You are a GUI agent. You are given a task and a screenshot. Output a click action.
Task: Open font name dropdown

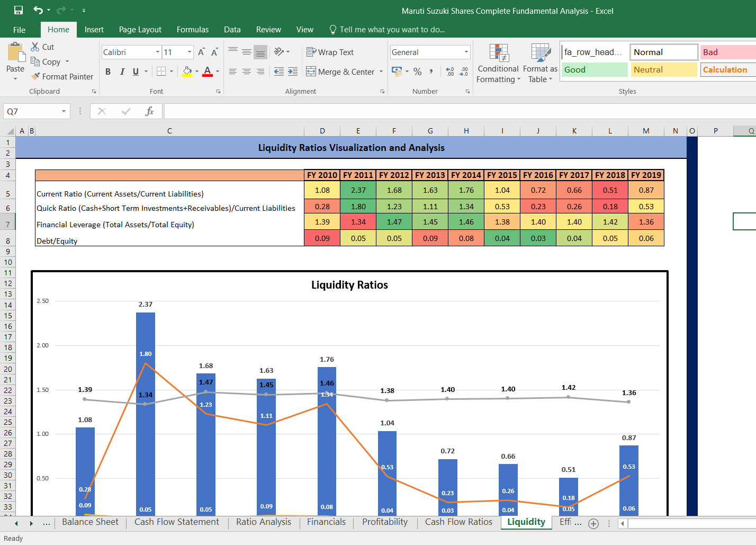pos(158,52)
